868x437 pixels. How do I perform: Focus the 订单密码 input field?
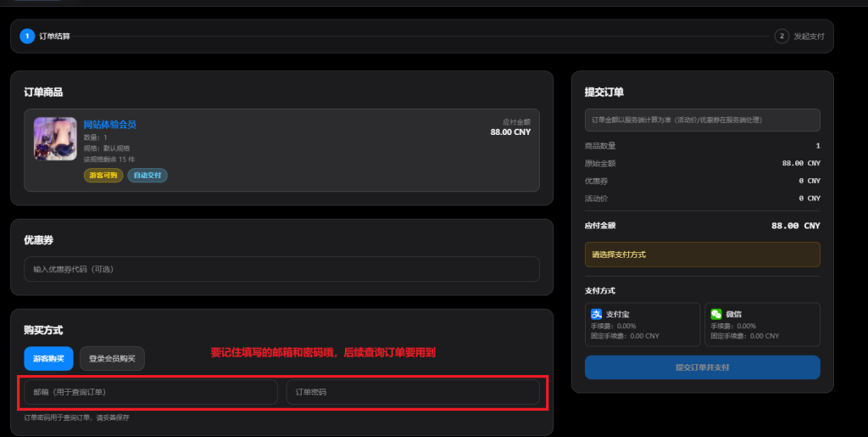point(413,392)
